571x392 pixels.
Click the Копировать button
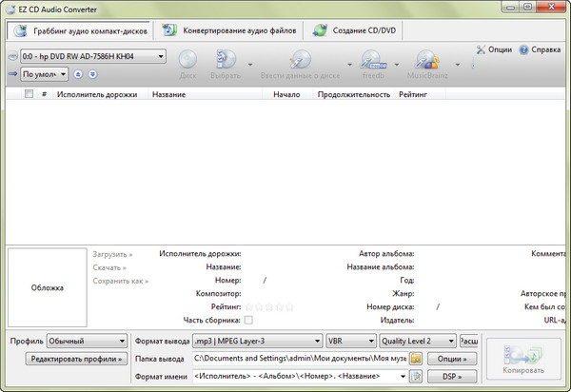tap(523, 360)
